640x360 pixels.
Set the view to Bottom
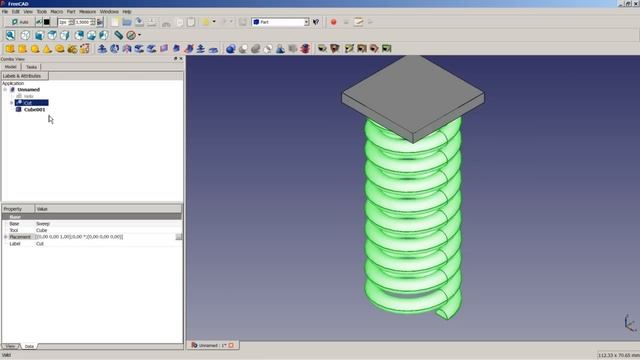(91, 36)
